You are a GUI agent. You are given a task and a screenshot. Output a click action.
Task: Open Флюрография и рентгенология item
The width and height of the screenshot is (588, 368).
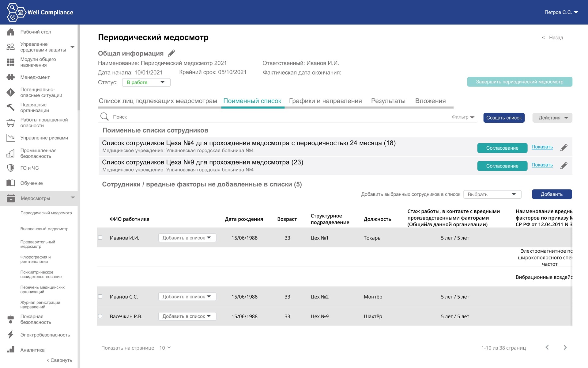pyautogui.click(x=36, y=259)
